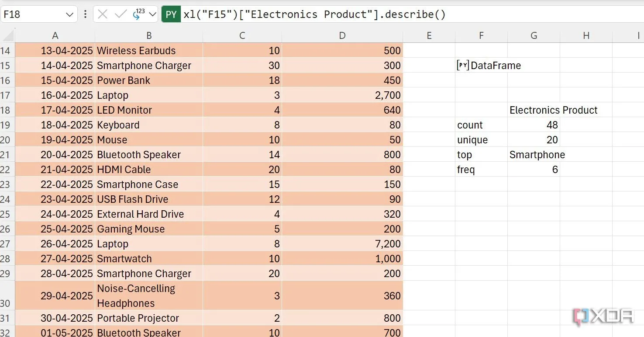Click the unique value 20 in column G

click(x=534, y=140)
